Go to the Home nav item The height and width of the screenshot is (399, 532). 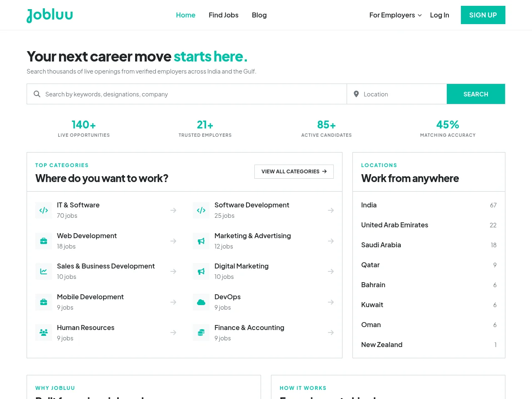point(185,15)
